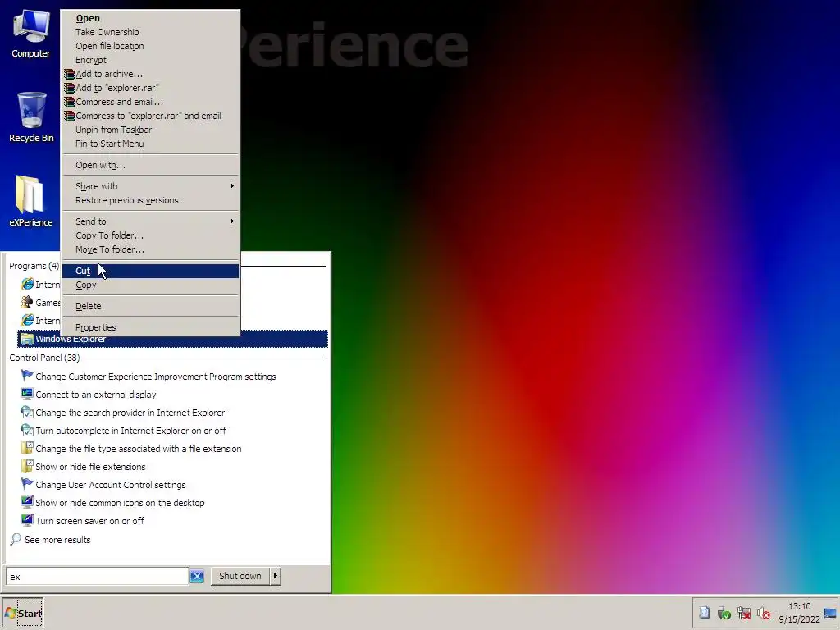Select Cut in the context menu
The image size is (840, 630).
point(151,271)
